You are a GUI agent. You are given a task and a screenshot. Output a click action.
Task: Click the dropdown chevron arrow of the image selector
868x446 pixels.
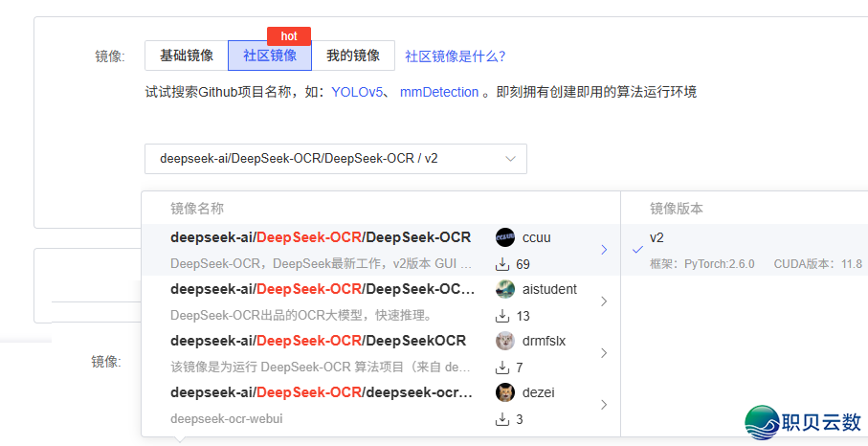pyautogui.click(x=510, y=159)
